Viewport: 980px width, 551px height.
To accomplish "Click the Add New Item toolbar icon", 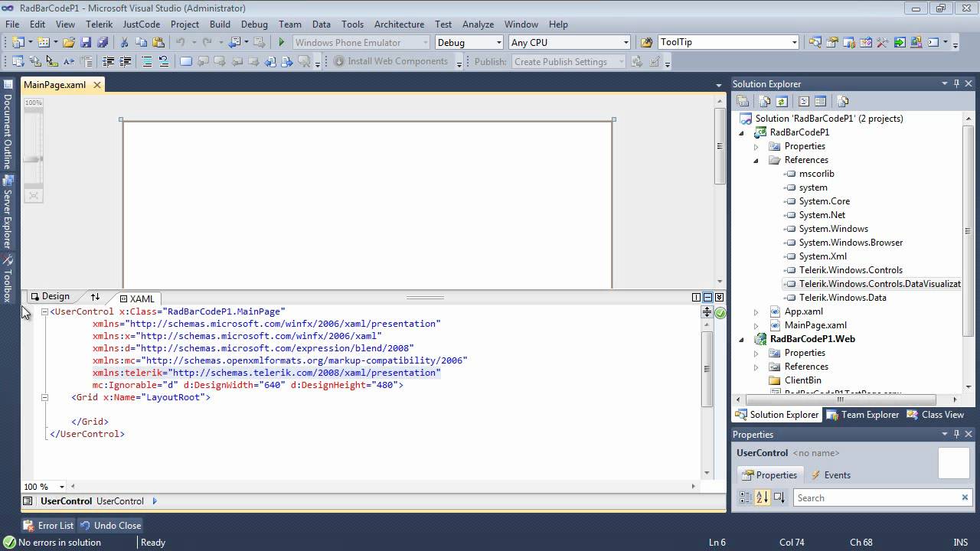I will (x=43, y=42).
